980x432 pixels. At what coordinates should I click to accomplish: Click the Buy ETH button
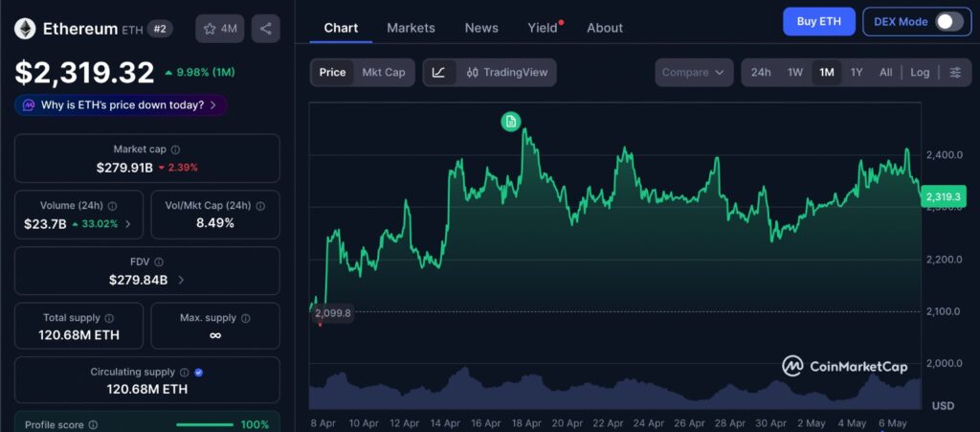[x=819, y=22]
